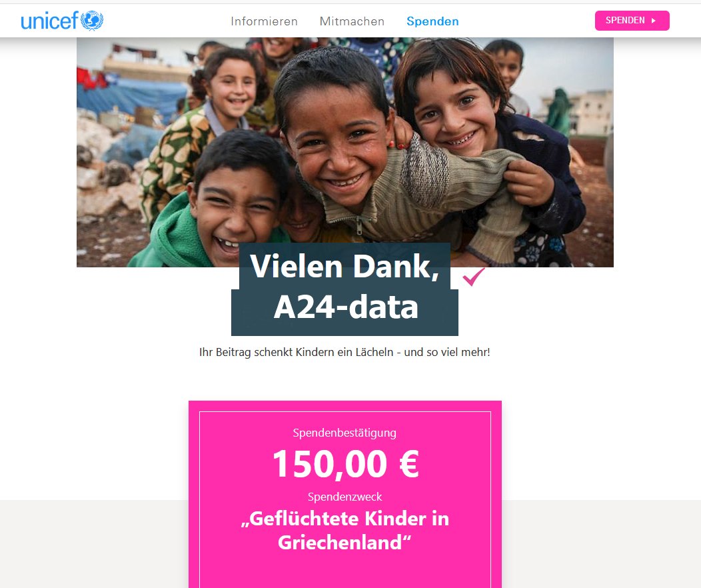This screenshot has width=701, height=588.
Task: Click the 'Ihr Beitrag schenkt Kindern' subtitle text
Action: 345,353
